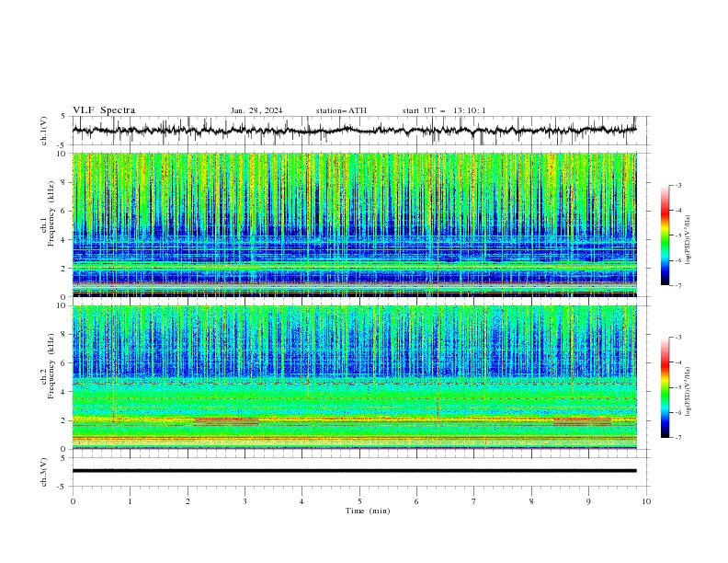Click the date 'Jan. 28, 2024'
The image size is (728, 563).
[x=256, y=110]
